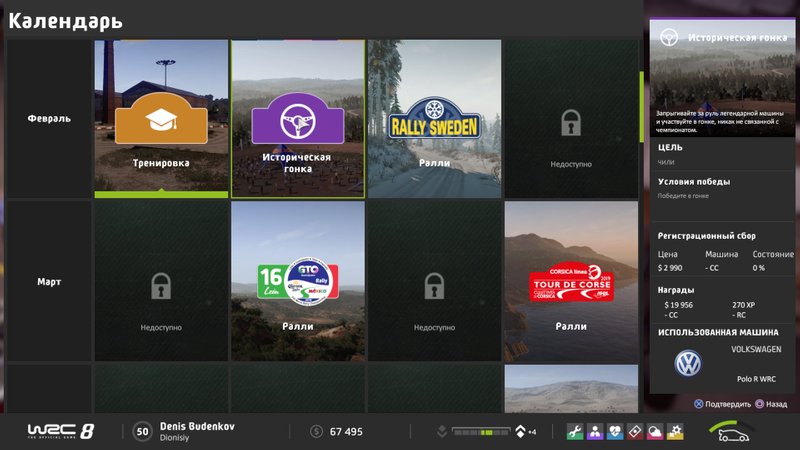800x450 pixels.
Task: Click the partially visible desert event thumbnail
Action: tap(571, 388)
